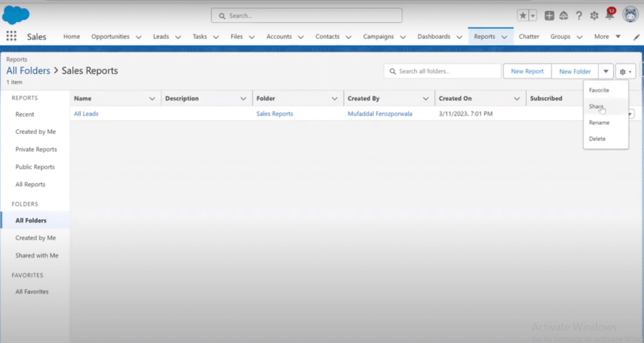The height and width of the screenshot is (343, 644).
Task: Expand the Reports tab chevron
Action: point(504,37)
